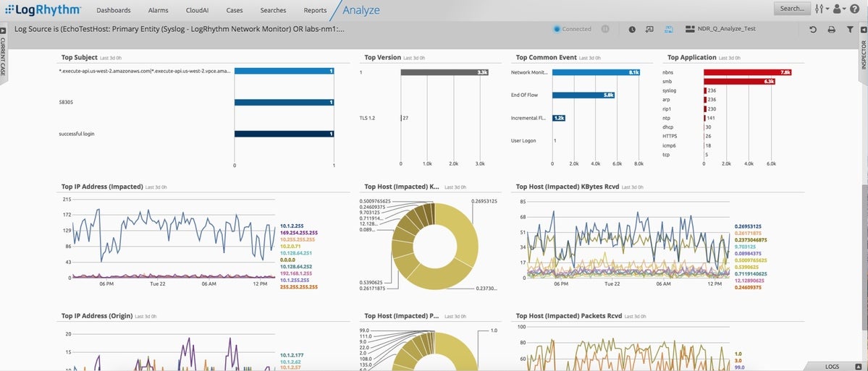
Task: Open the Reports menu item
Action: (315, 10)
